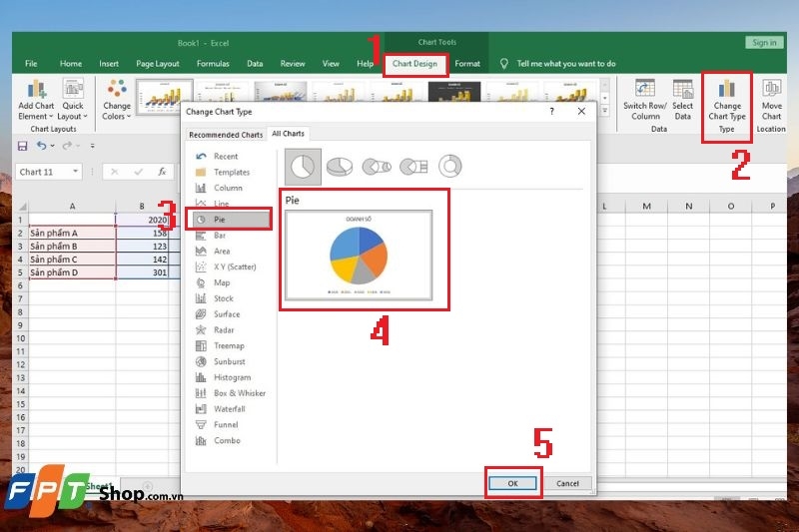Open the Insert ribbon tab
The height and width of the screenshot is (532, 799).
pos(109,64)
